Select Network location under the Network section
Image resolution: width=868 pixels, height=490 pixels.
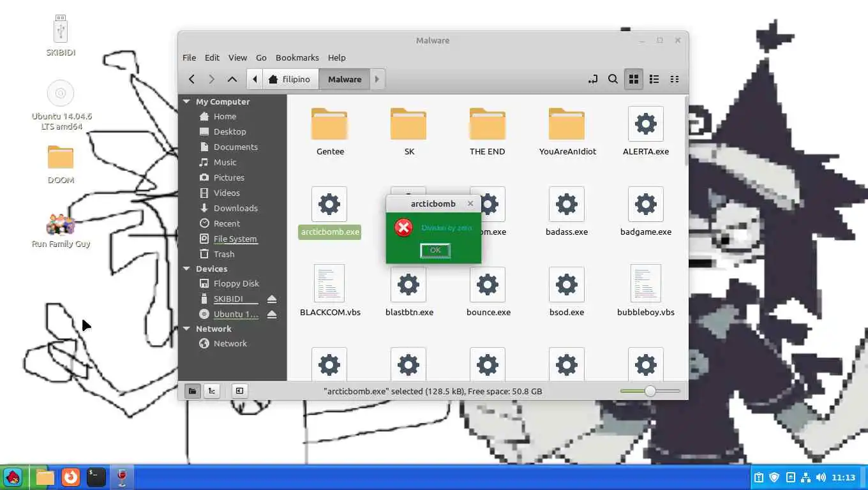[230, 343]
